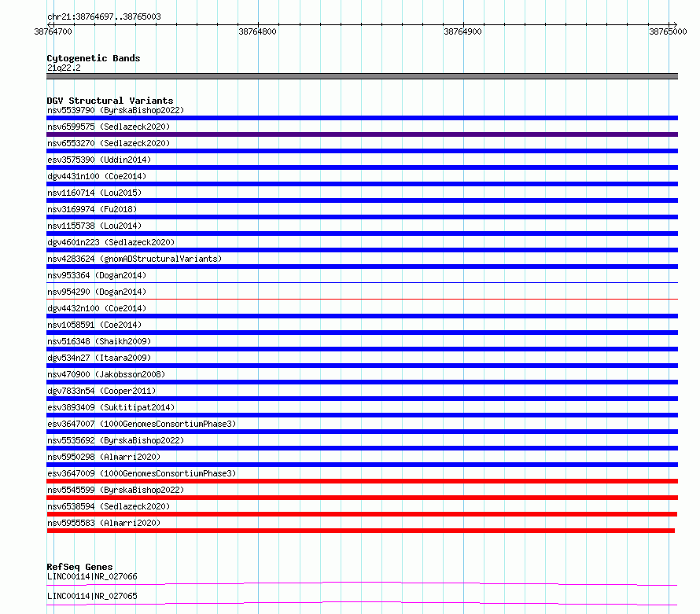Screen dimensions: 700x614
Task: Click nsv953364 (Dogan2014) label
Action: click(97, 275)
